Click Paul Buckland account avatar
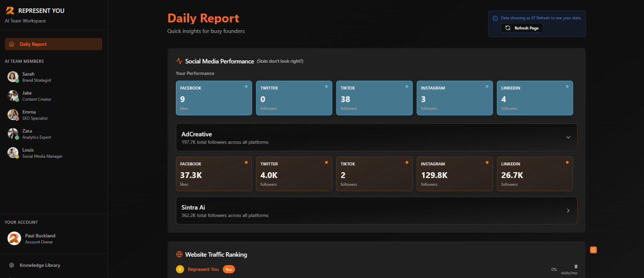 pos(14,239)
